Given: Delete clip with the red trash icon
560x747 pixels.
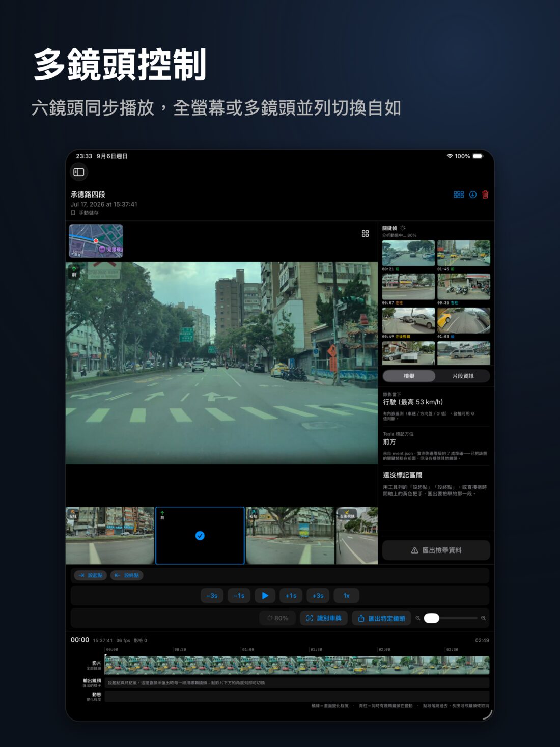Looking at the screenshot, I should coord(485,195).
